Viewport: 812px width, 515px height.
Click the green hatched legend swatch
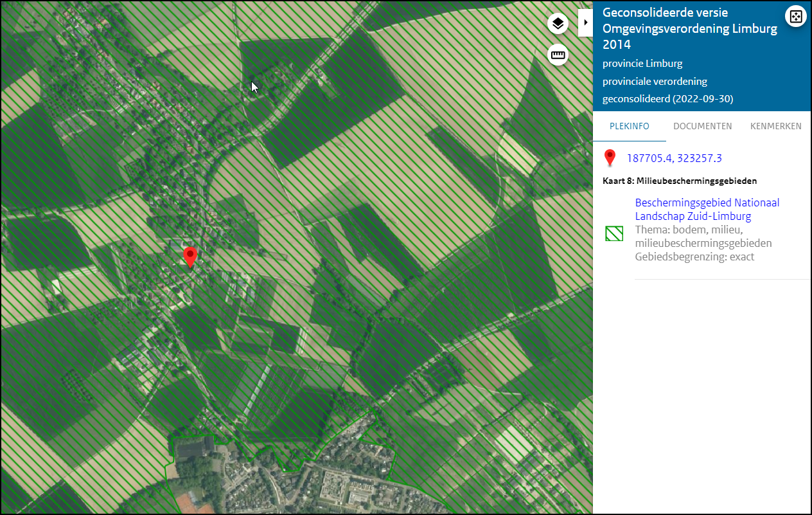(614, 233)
